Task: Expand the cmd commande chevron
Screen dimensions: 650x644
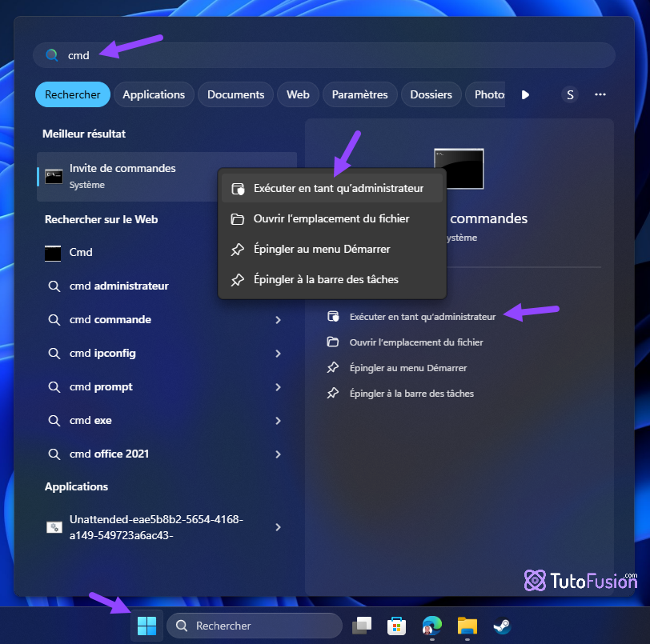Action: 278,320
